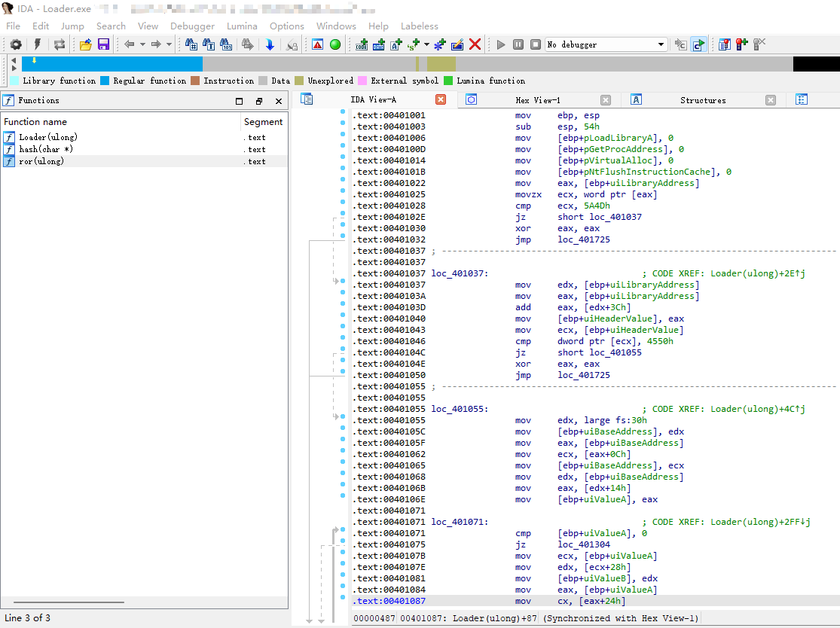The image size is (840, 628).
Task: Open the 'No debugger' dropdown
Action: [x=606, y=44]
